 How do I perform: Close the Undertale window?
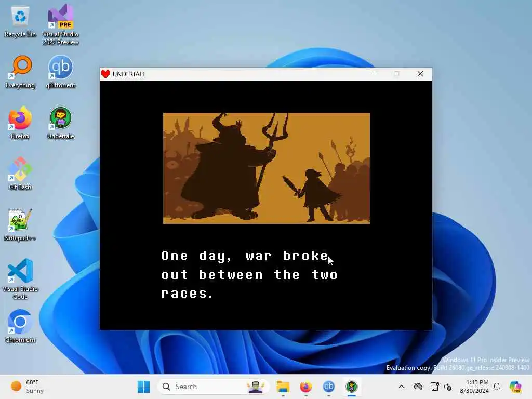[x=420, y=74]
